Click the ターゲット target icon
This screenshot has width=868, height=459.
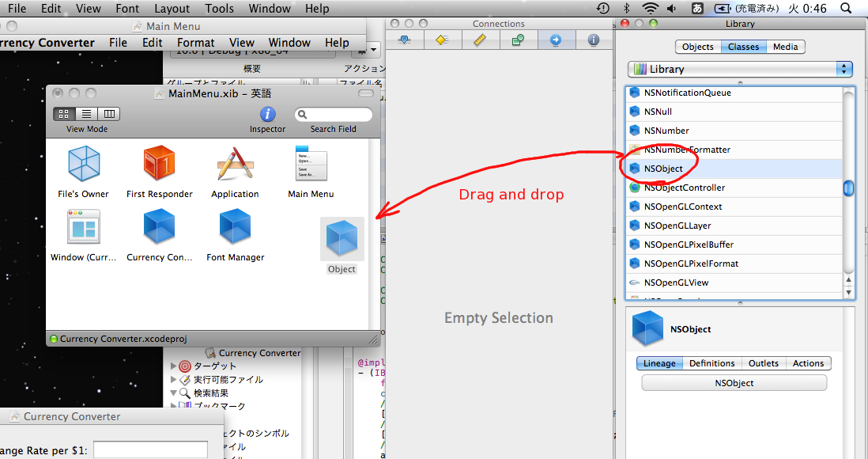[x=185, y=366]
